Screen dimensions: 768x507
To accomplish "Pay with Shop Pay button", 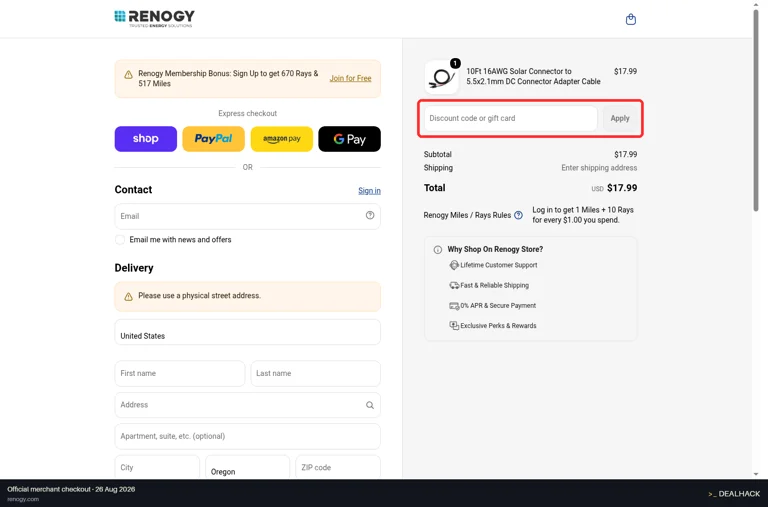I will point(145,139).
